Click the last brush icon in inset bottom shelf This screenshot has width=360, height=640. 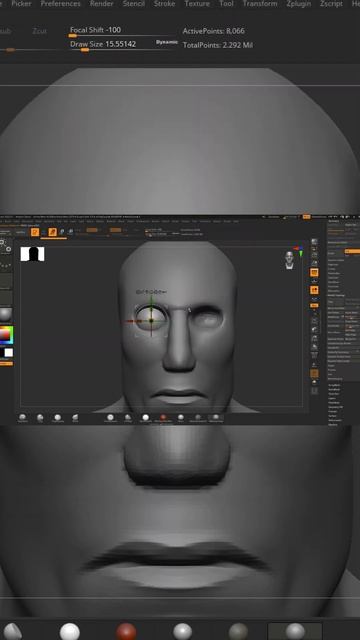[216, 418]
